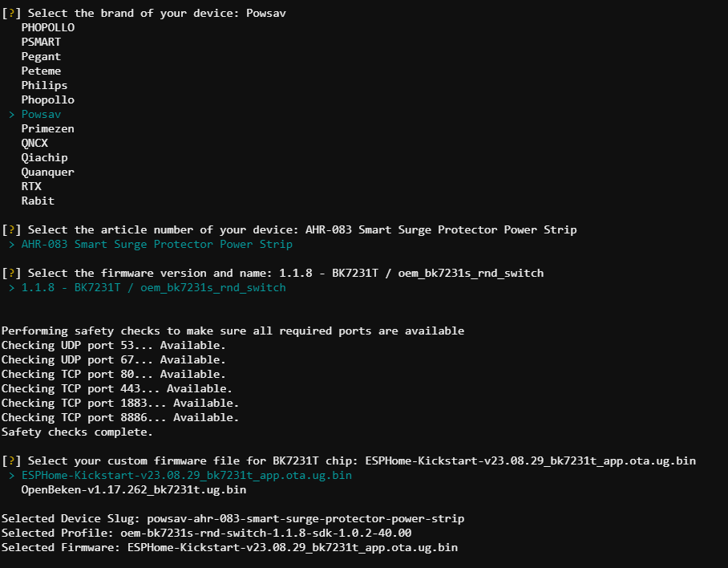Select RTX as the brand
This screenshot has height=568, width=728.
pos(31,186)
